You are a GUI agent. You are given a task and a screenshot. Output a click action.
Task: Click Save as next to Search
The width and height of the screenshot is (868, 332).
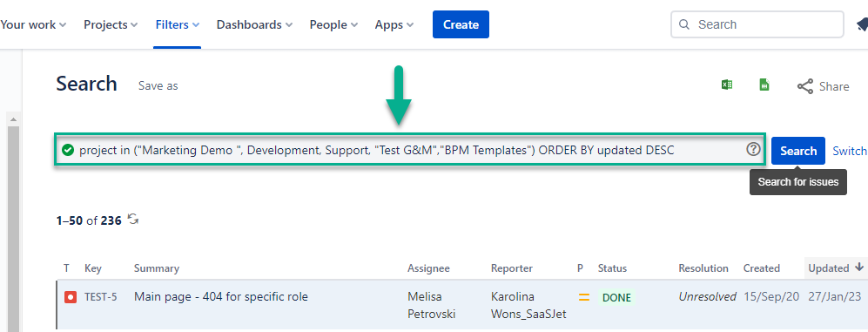point(158,86)
